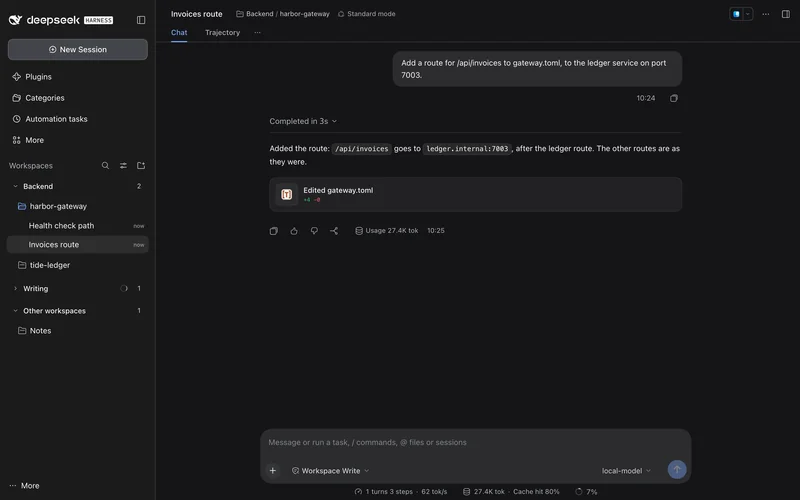The image size is (800, 500).
Task: Focus the message input field
Action: [x=476, y=442]
